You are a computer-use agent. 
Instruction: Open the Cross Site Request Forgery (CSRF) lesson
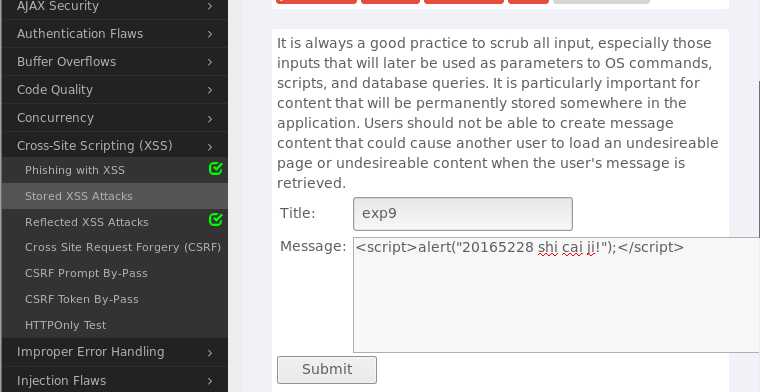click(123, 248)
